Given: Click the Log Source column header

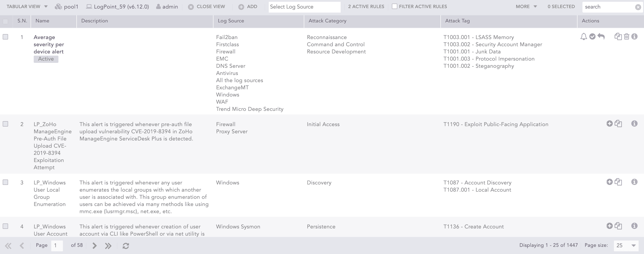Looking at the screenshot, I should (231, 21).
